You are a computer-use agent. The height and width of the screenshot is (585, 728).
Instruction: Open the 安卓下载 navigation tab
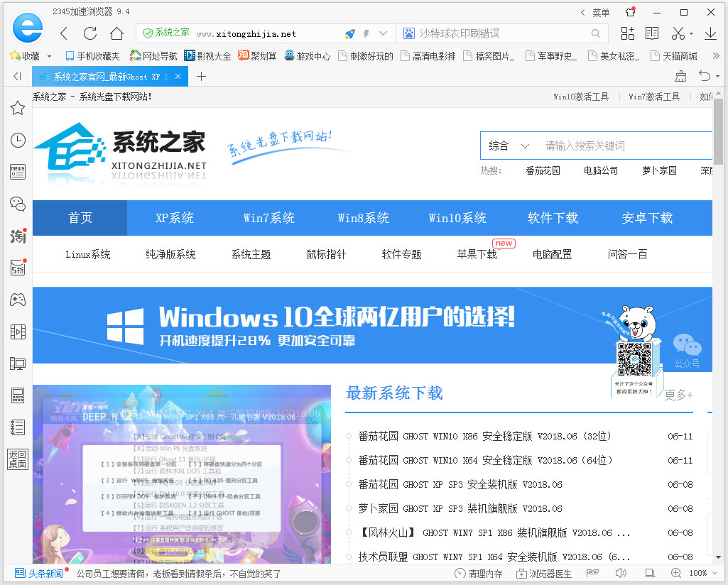pos(647,218)
